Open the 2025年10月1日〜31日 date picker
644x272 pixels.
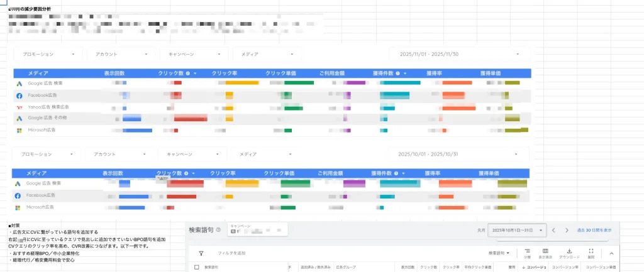(518, 231)
